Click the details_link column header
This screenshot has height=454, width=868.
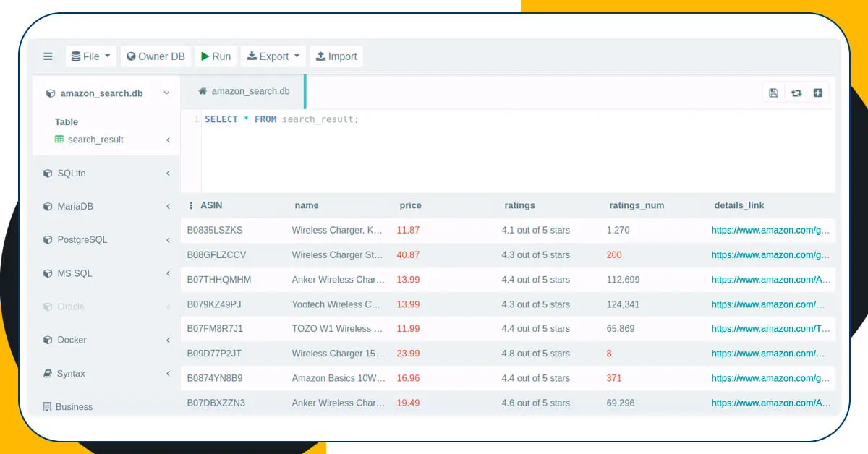[x=739, y=205]
